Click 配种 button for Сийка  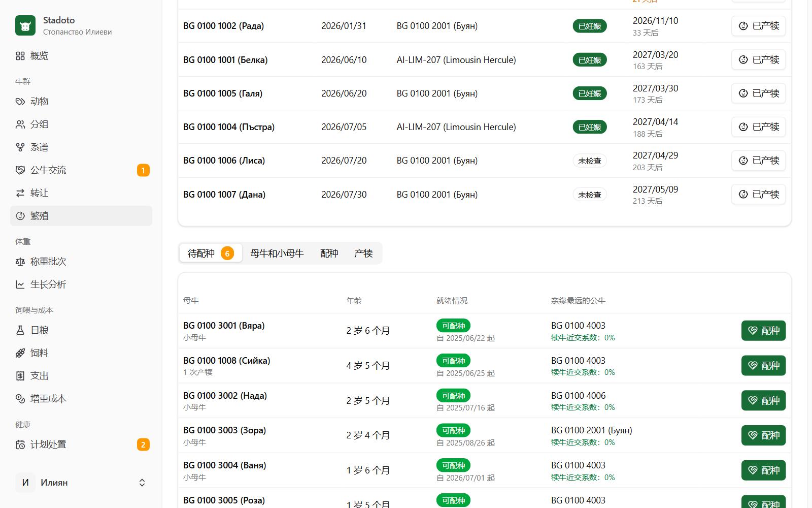coord(763,366)
